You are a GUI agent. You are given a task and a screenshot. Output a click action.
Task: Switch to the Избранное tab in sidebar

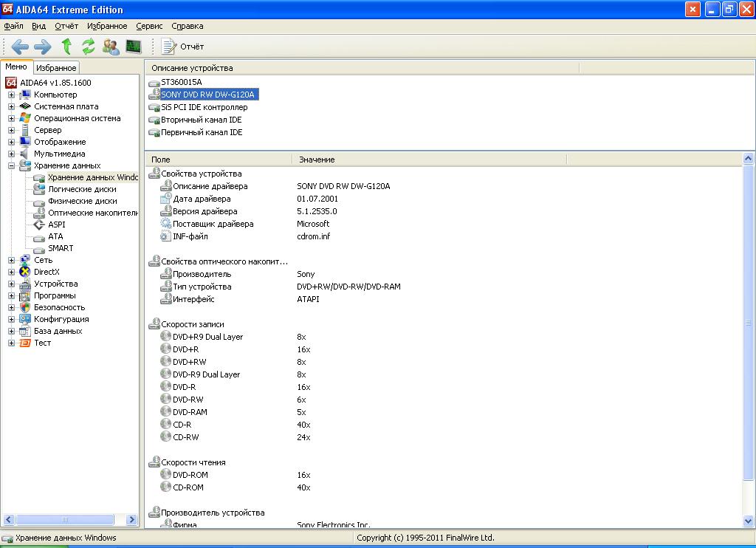pos(56,68)
